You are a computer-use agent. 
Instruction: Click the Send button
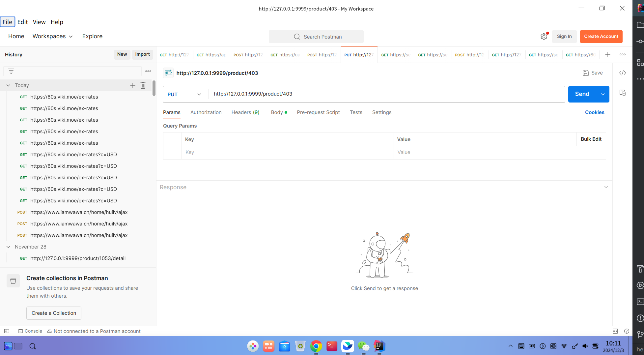pyautogui.click(x=582, y=94)
